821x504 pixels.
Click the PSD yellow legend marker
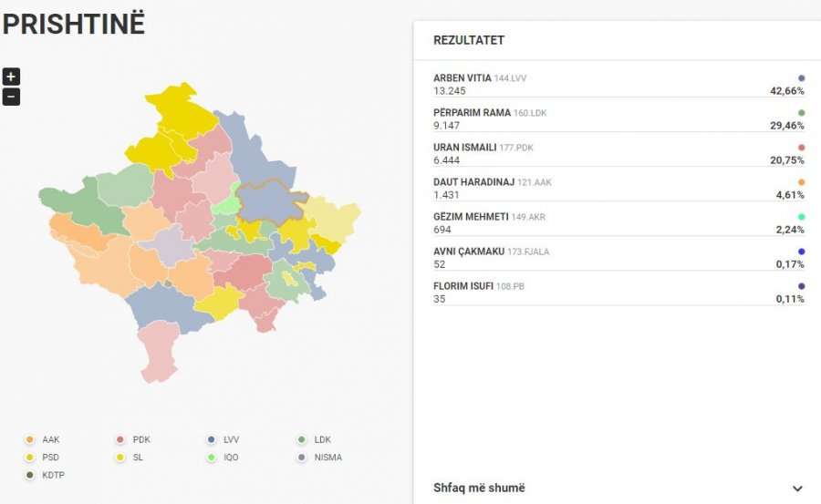30,458
